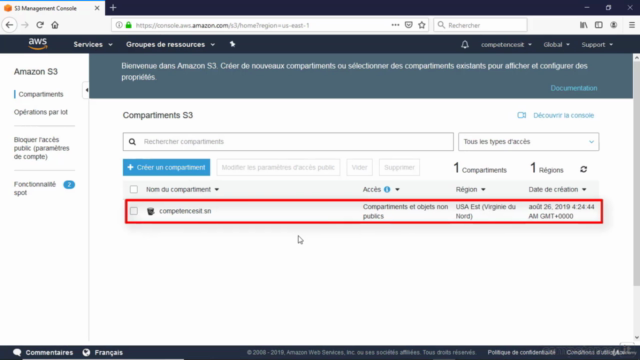Screen dimensions: 640x360
Task: Open the page actions three-dots icon
Action: point(395,25)
